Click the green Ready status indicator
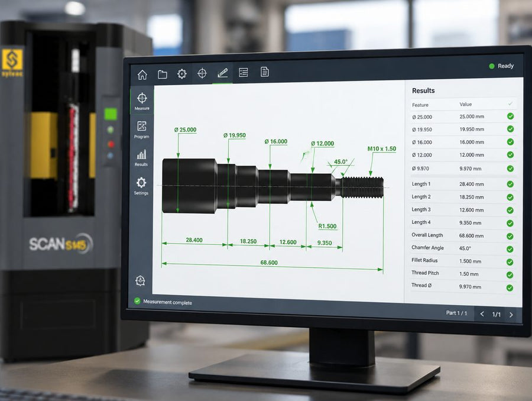The height and width of the screenshot is (401, 532). 492,66
